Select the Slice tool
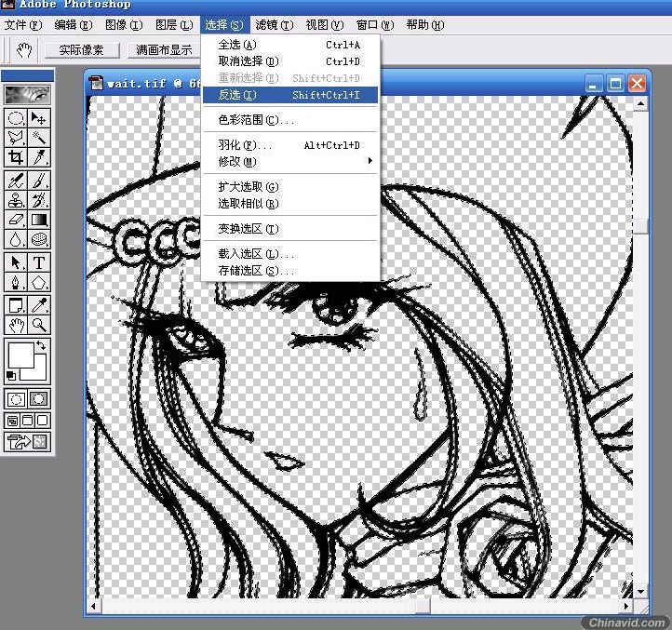This screenshot has height=630, width=672. tap(39, 157)
